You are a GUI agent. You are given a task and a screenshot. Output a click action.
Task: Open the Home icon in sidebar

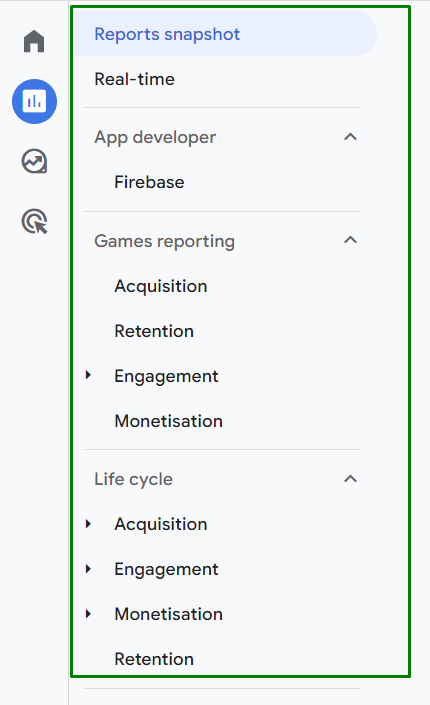coord(34,41)
